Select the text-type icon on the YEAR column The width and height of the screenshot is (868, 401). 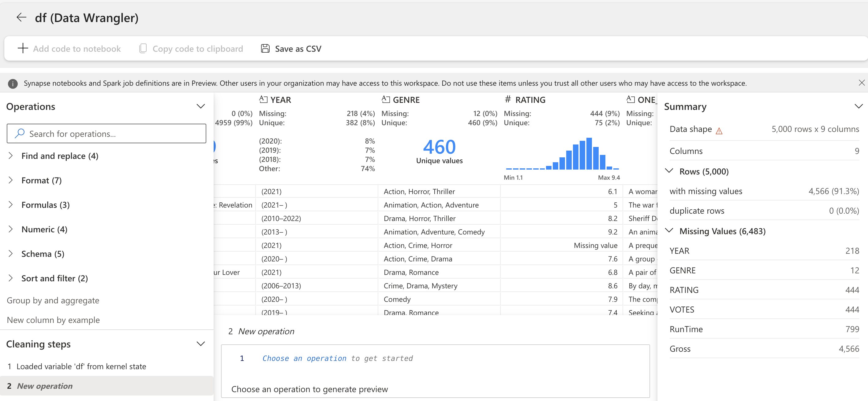(264, 99)
